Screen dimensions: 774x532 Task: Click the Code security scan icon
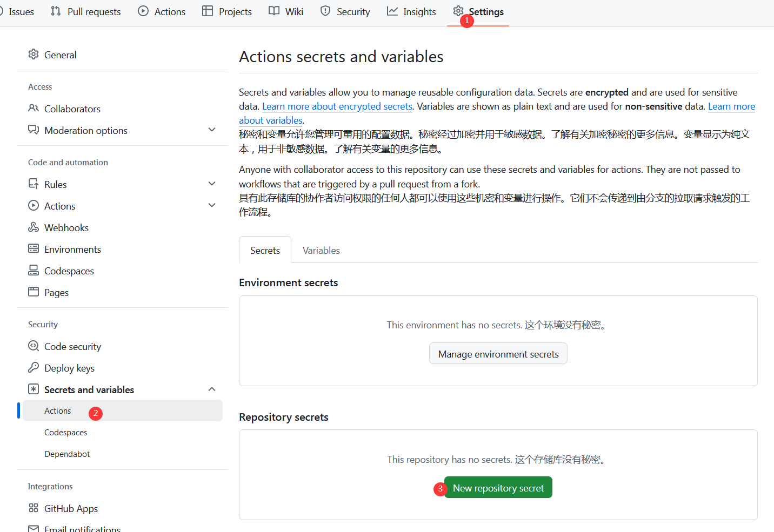point(34,346)
